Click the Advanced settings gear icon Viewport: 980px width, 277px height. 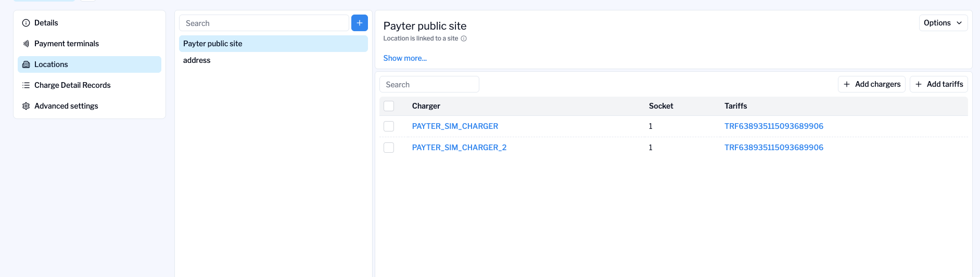(26, 106)
